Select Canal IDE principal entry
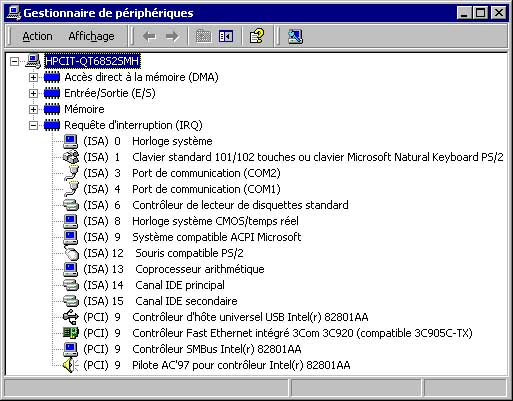This screenshot has width=513, height=401. coord(180,285)
